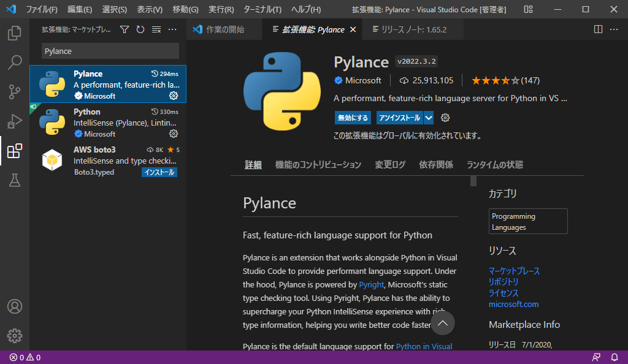Open manage gear next to Uninstall button
Image resolution: width=628 pixels, height=364 pixels.
[445, 118]
